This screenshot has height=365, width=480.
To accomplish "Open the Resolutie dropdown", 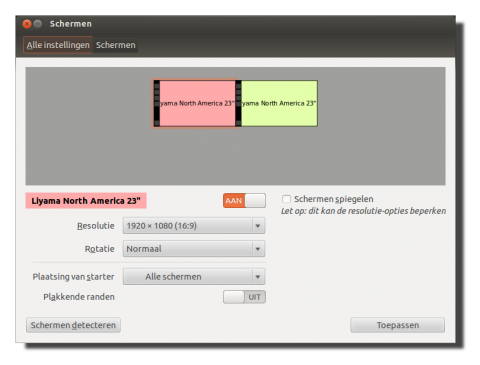I will click(194, 226).
